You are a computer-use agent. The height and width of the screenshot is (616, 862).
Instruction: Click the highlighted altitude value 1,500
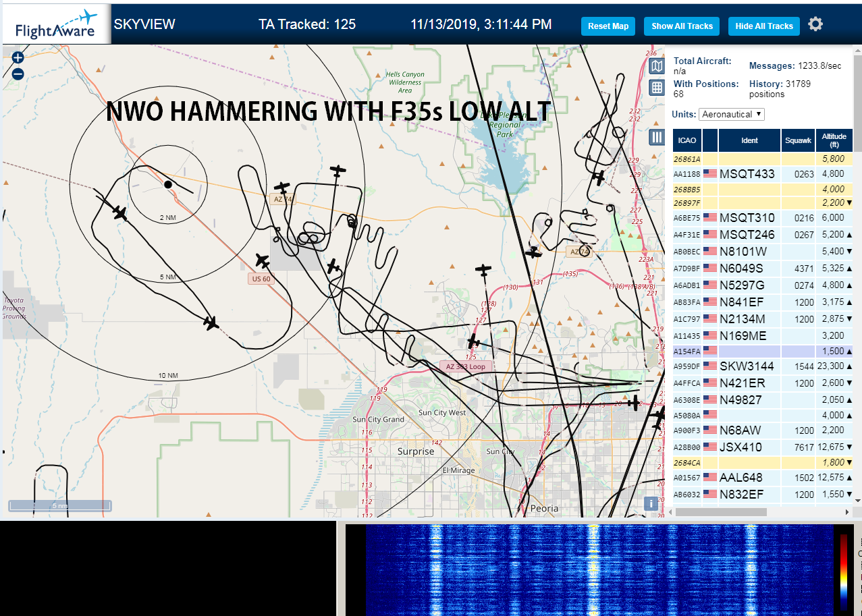click(x=834, y=352)
